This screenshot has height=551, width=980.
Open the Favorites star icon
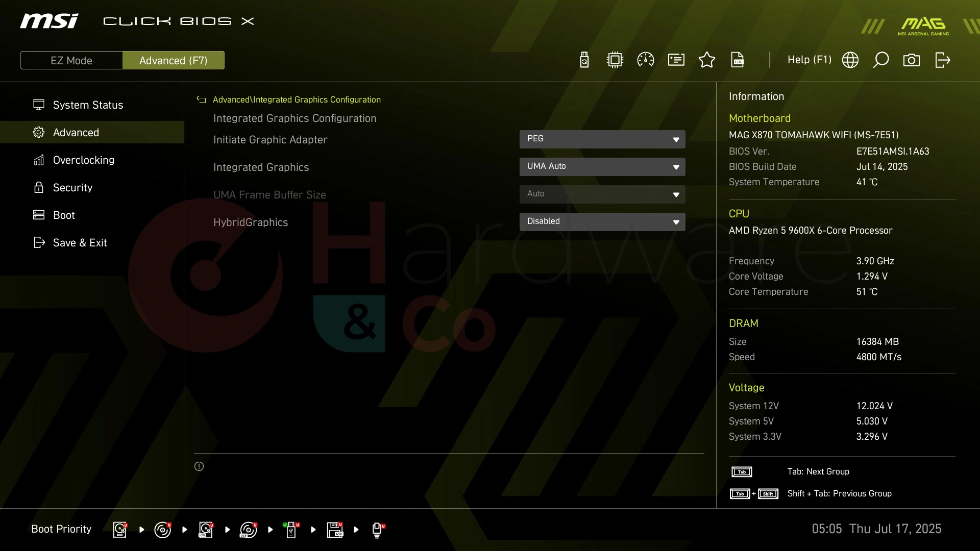tap(707, 60)
